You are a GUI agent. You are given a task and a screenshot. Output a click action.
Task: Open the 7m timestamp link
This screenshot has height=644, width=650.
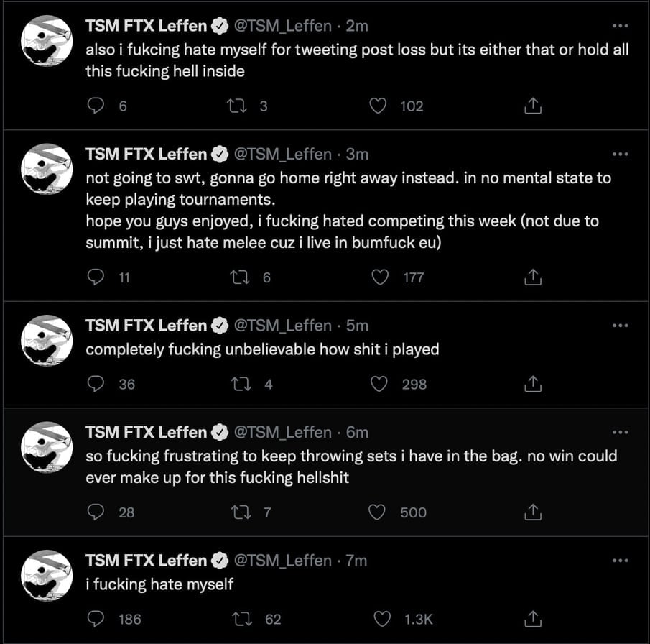tap(356, 561)
